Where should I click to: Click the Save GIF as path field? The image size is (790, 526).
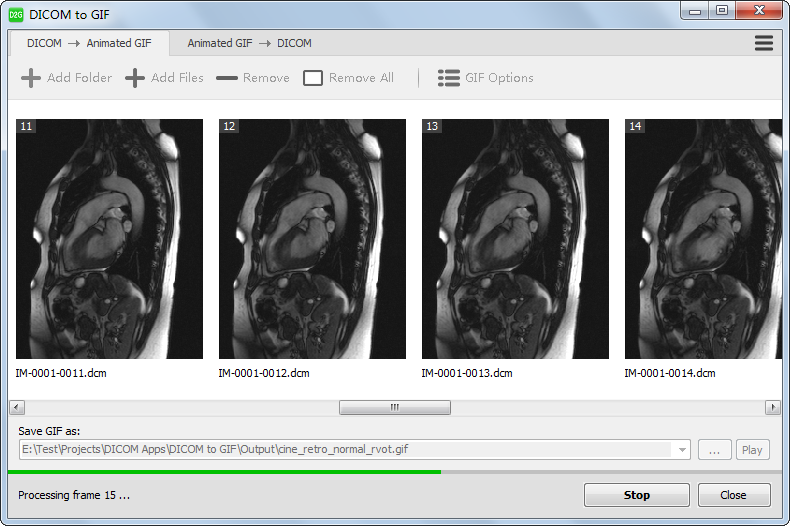[x=345, y=450]
